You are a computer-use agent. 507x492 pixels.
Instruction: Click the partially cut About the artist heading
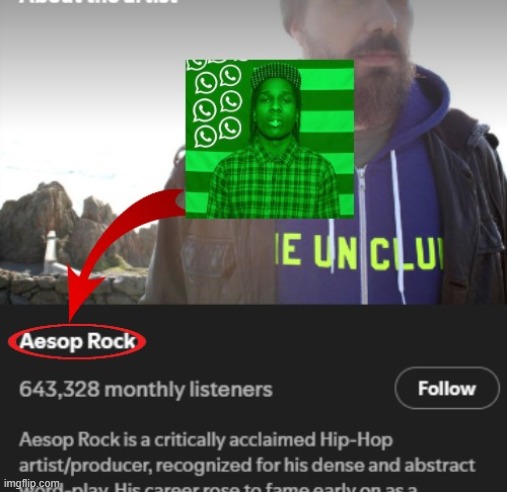click(x=98, y=1)
